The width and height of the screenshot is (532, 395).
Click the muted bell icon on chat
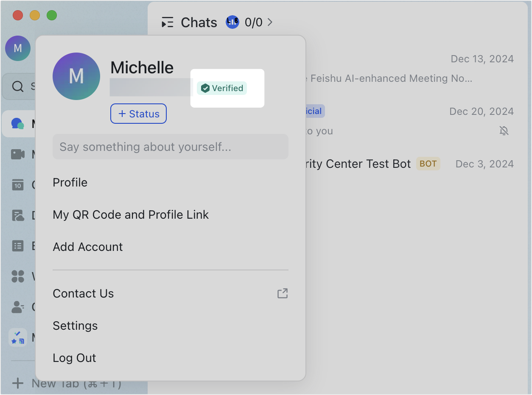pos(504,131)
